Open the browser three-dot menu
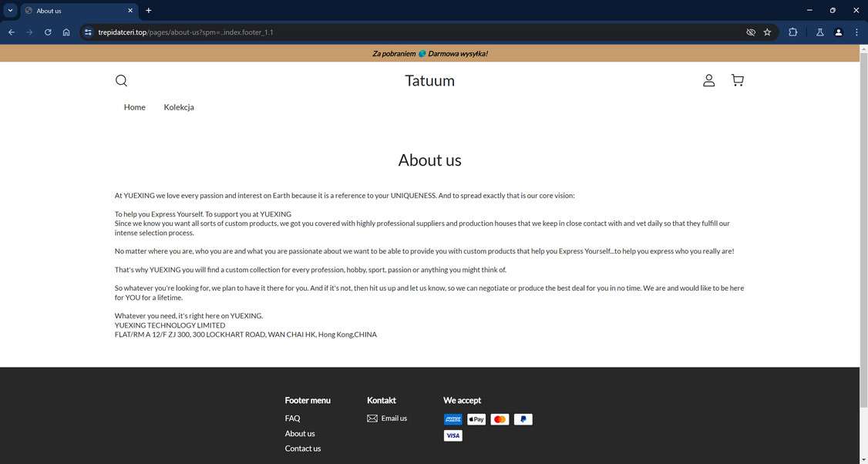Image resolution: width=868 pixels, height=464 pixels. (x=856, y=32)
